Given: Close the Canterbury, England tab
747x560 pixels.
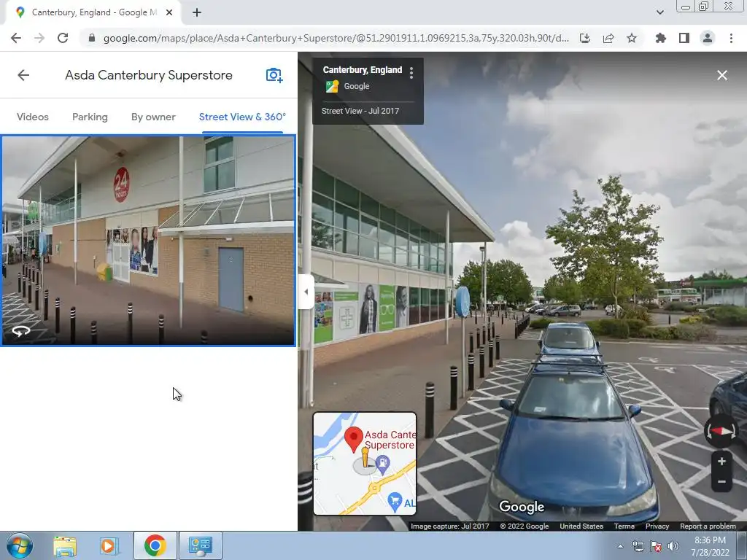Looking at the screenshot, I should (x=169, y=13).
